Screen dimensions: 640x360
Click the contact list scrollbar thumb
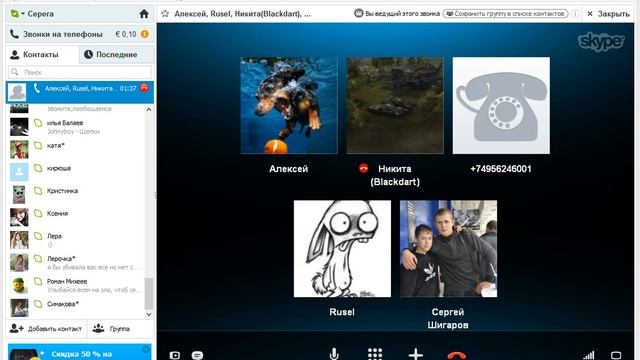coord(149,293)
